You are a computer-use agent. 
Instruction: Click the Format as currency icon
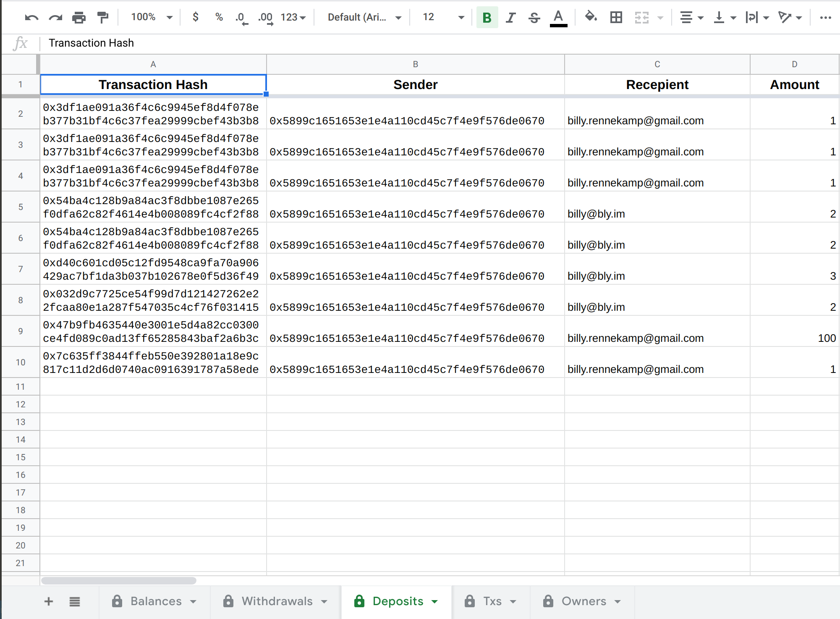tap(195, 17)
